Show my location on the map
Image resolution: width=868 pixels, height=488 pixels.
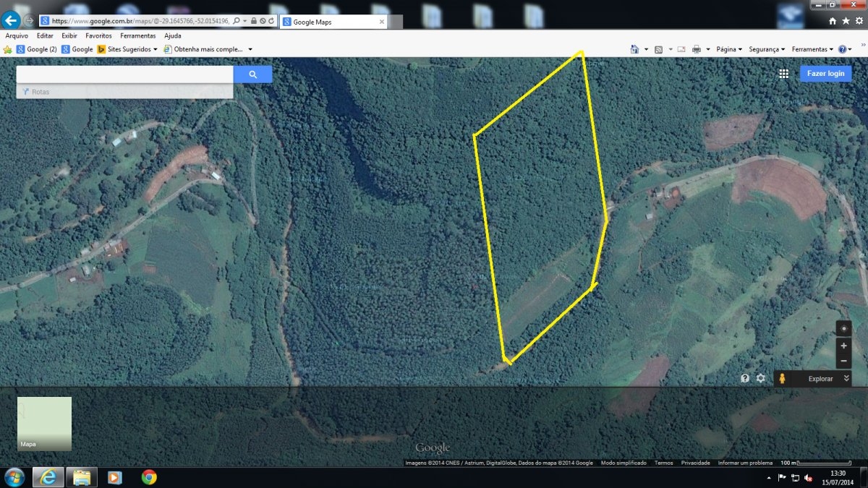(x=843, y=329)
